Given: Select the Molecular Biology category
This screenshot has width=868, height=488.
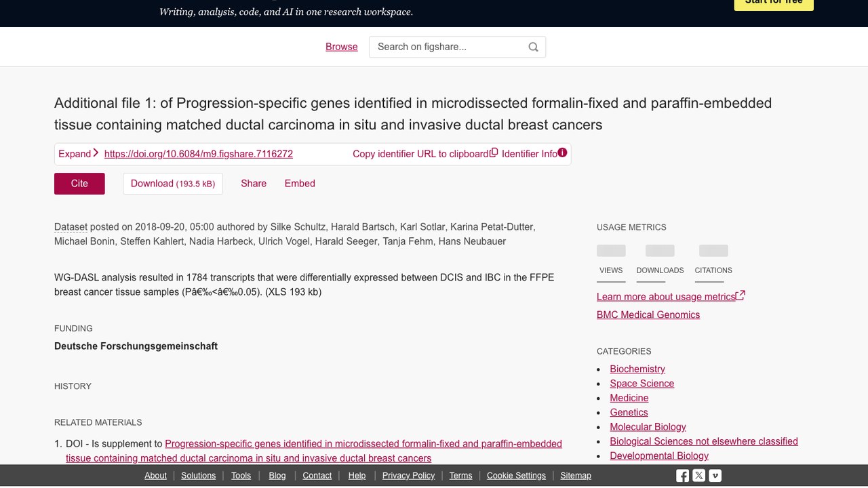Looking at the screenshot, I should pos(648,427).
